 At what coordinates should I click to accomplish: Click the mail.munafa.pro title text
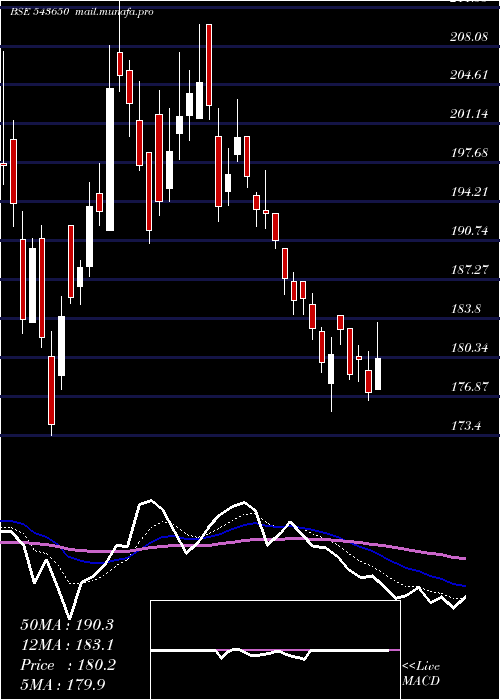pos(115,12)
